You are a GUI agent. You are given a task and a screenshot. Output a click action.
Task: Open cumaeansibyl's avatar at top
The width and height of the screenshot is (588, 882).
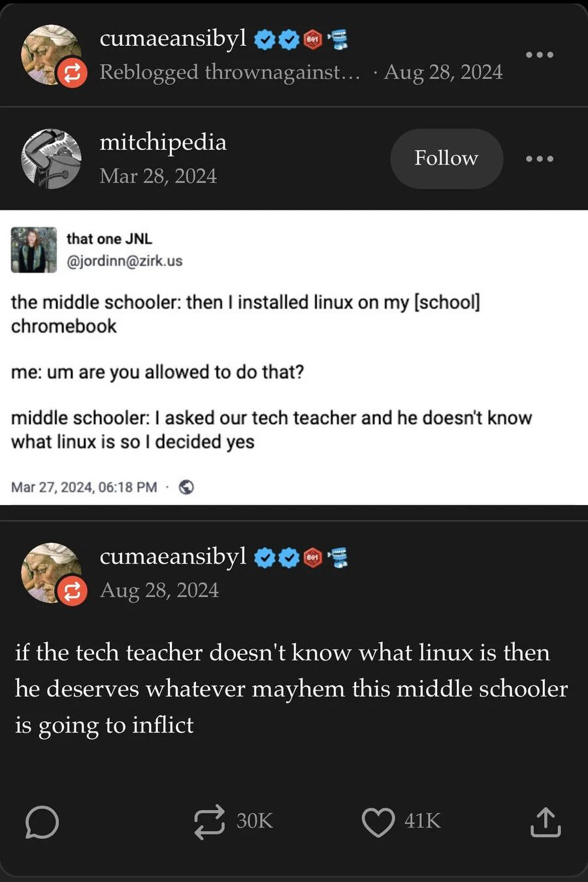coord(51,55)
